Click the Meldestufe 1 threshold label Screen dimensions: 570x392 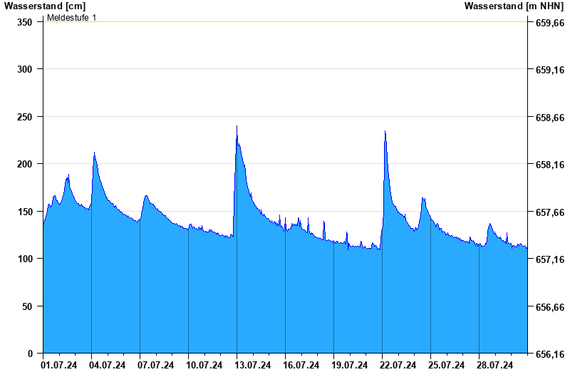point(72,17)
